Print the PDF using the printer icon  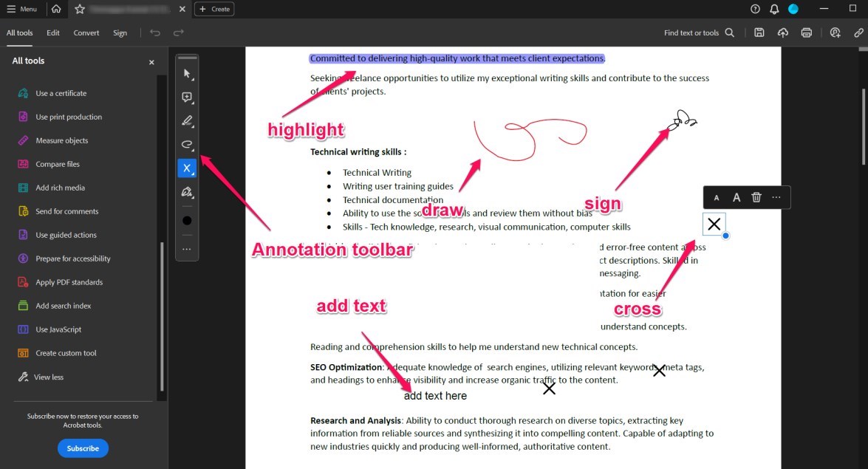[x=807, y=32]
